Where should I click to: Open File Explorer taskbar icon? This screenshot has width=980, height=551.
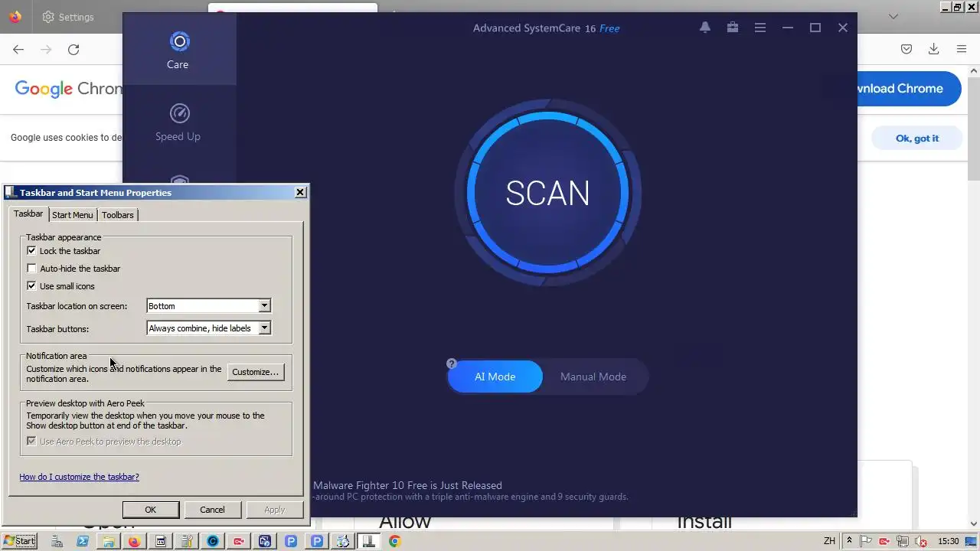109,541
